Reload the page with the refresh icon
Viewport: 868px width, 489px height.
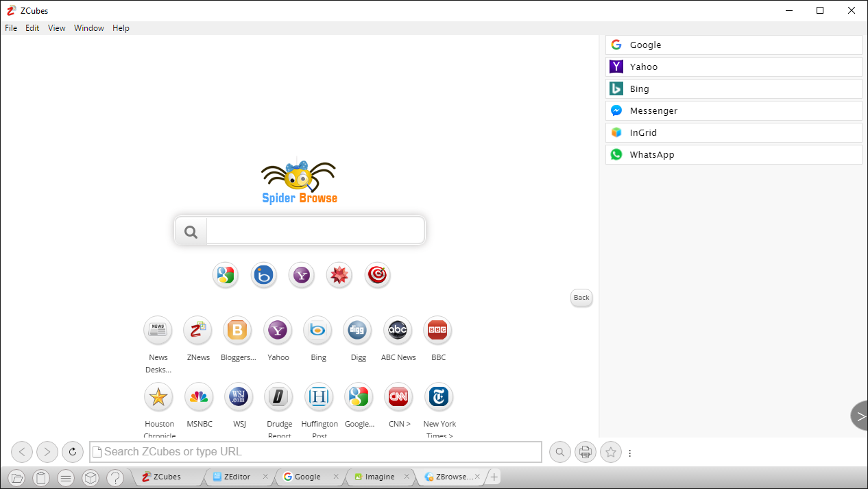[73, 452]
